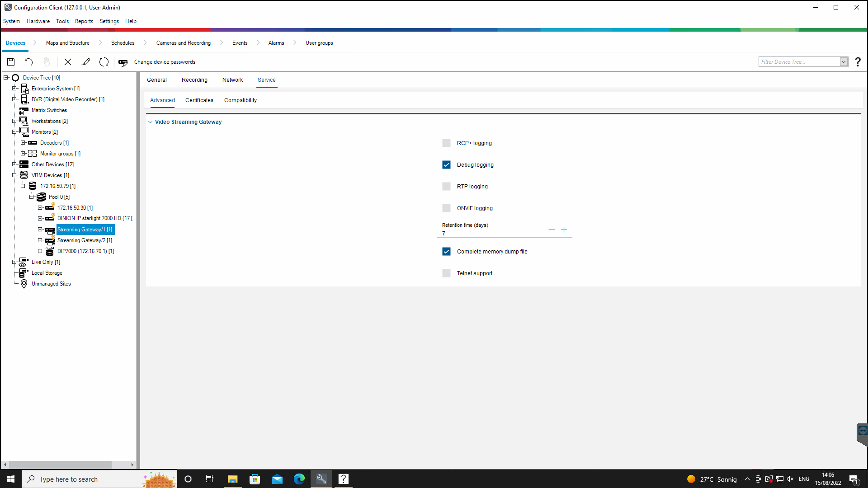Collapse the Video Streaming Gateway section
Screen dimensions: 868x488
[151, 122]
